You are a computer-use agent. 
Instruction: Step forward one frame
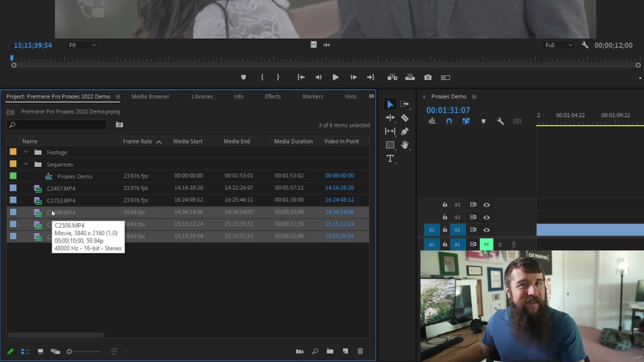pyautogui.click(x=354, y=77)
